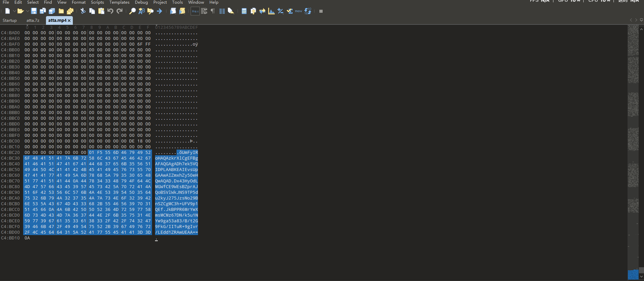Expand the recent files dropdown beside Open
The height and width of the screenshot is (281, 644).
coord(28,11)
